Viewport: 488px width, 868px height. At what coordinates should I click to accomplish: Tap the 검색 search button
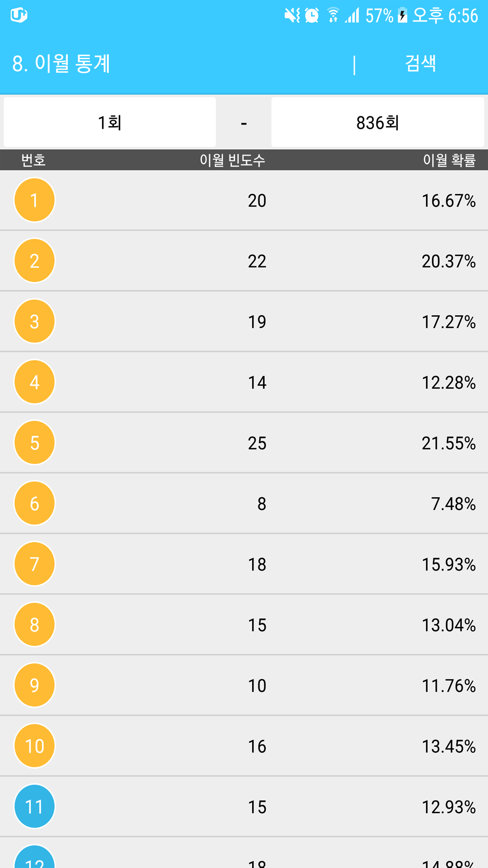421,63
